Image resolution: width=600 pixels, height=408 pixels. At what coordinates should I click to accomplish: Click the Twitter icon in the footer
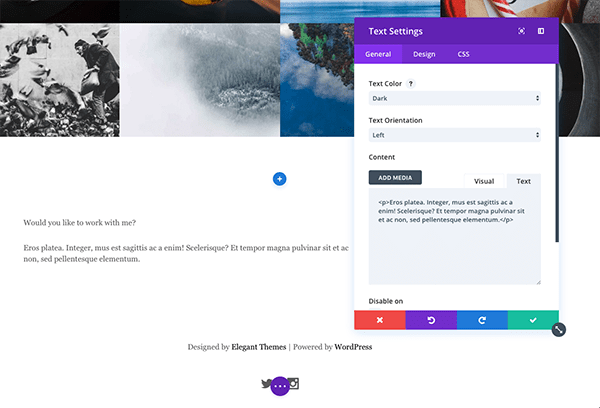pos(266,383)
